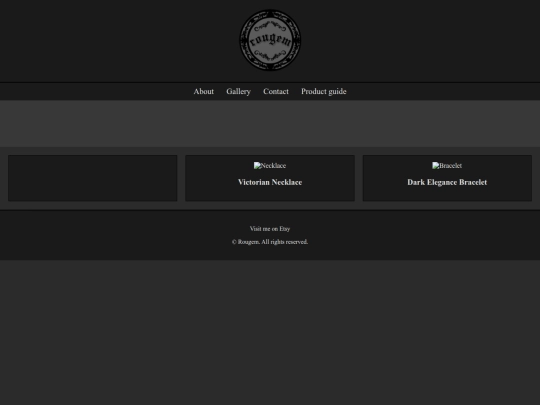Click the broken Bracelet image
This screenshot has height=405, width=540.
447,166
